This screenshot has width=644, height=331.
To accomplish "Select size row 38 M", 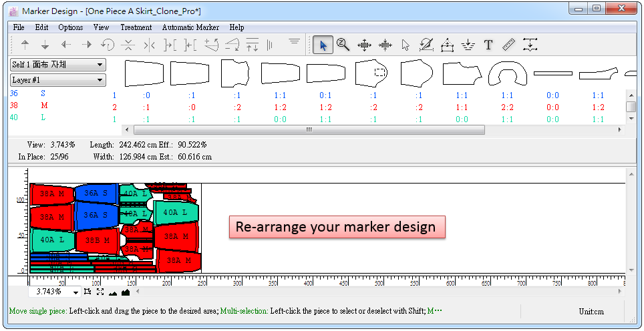I will tap(30, 106).
